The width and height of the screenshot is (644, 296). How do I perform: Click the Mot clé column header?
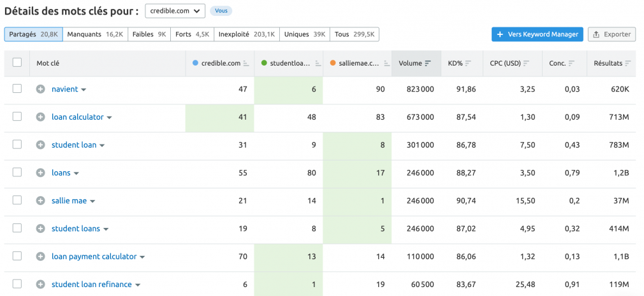click(x=48, y=63)
